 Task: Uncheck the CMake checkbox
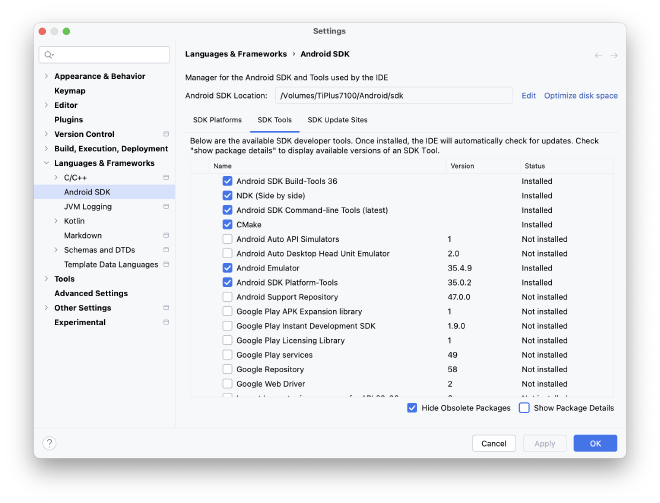227,224
